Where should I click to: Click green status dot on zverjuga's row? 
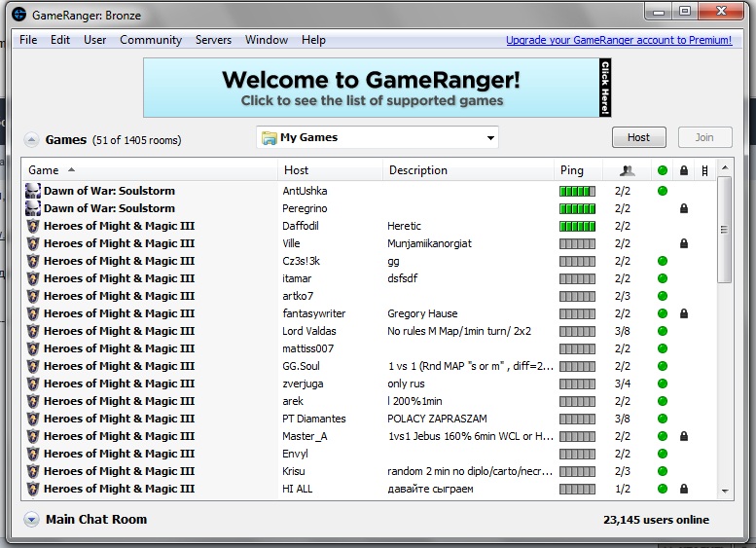point(663,384)
